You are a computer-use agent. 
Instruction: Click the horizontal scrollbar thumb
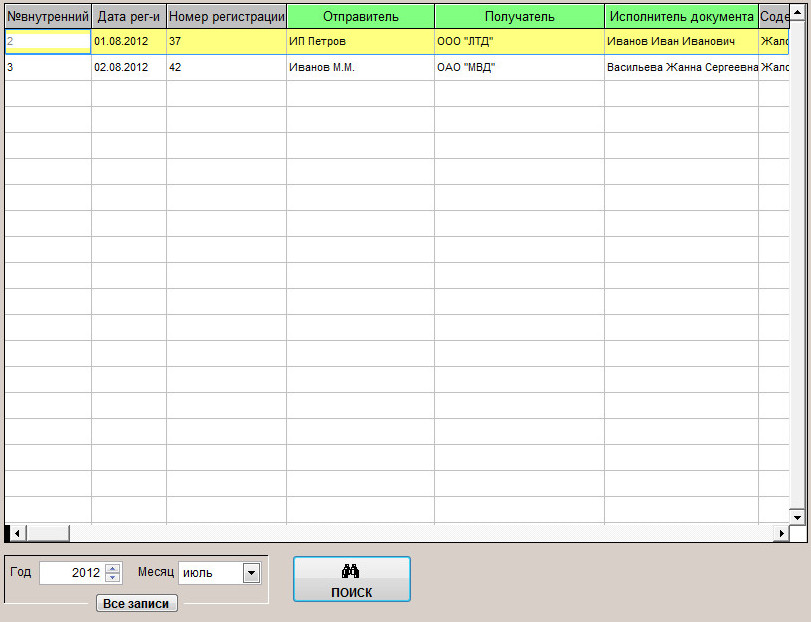coord(48,533)
